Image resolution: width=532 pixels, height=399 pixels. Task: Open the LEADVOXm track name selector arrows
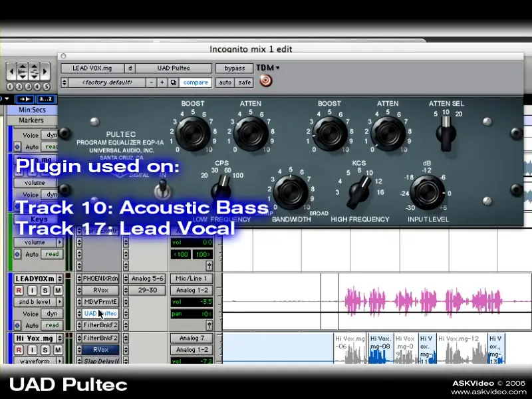[x=60, y=279]
